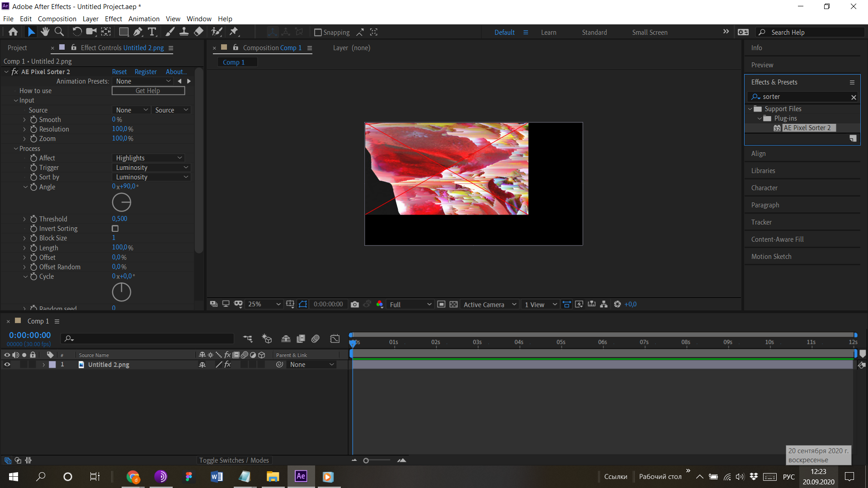Expand the Untitled 2.png layer properties
Screen dimensions: 868x488
click(43, 365)
